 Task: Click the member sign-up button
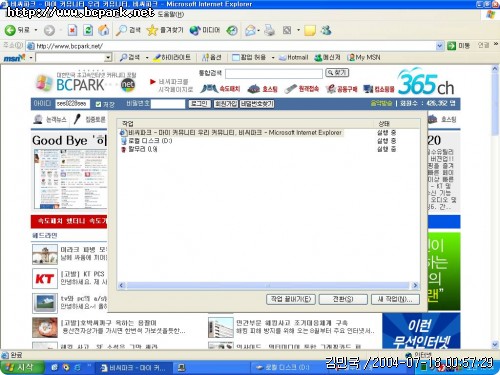[x=226, y=104]
